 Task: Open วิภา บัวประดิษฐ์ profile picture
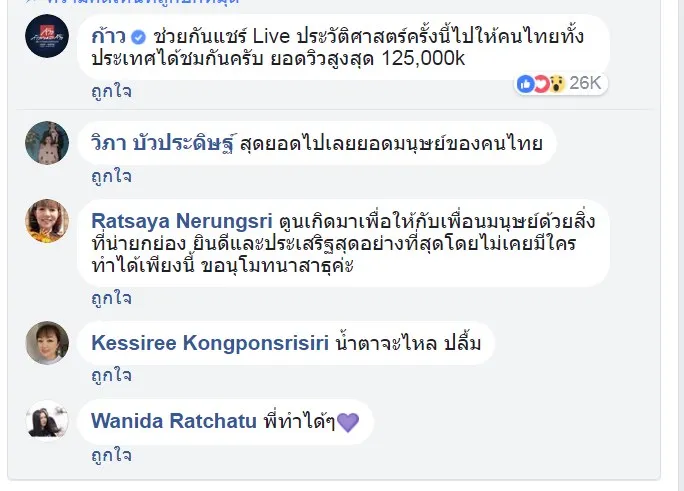tap(47, 143)
